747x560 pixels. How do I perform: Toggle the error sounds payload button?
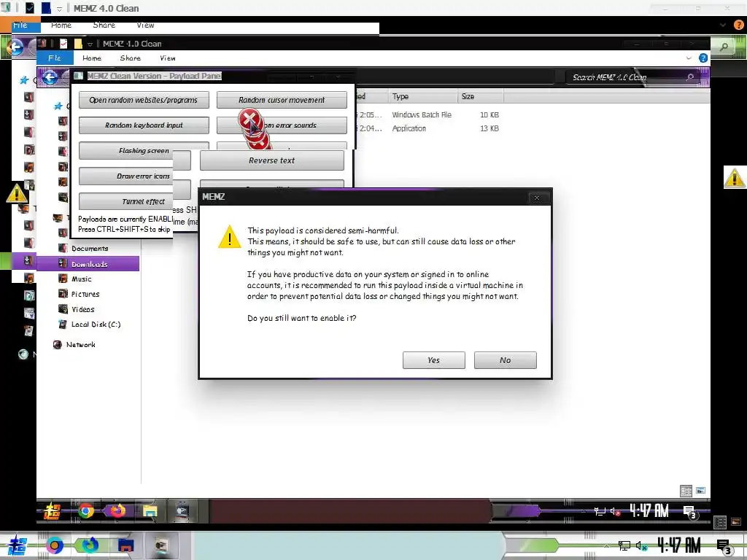point(282,125)
